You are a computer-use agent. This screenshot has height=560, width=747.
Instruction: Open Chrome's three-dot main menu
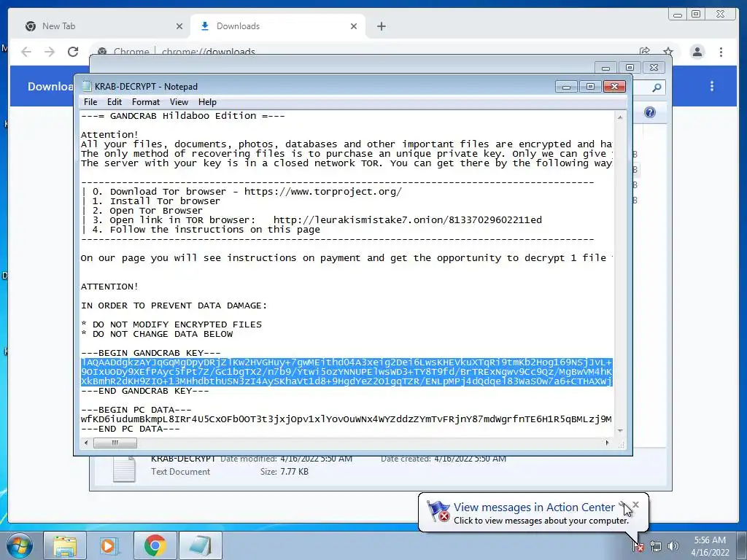coord(721,52)
